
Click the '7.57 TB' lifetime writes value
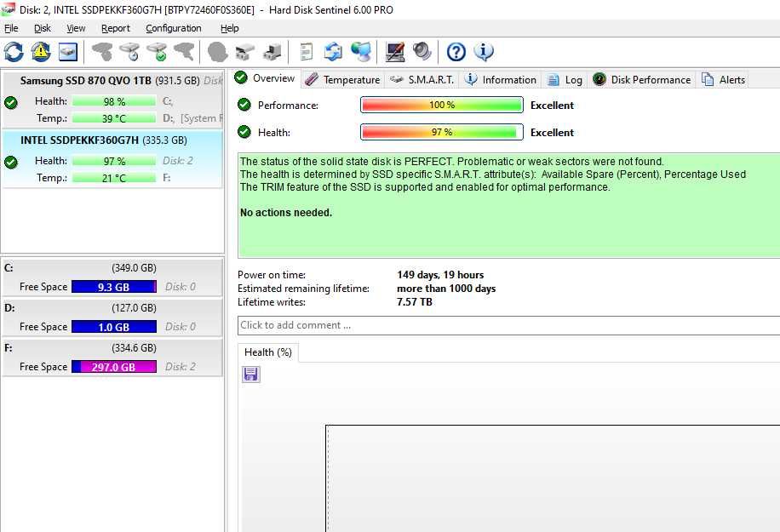pos(415,302)
